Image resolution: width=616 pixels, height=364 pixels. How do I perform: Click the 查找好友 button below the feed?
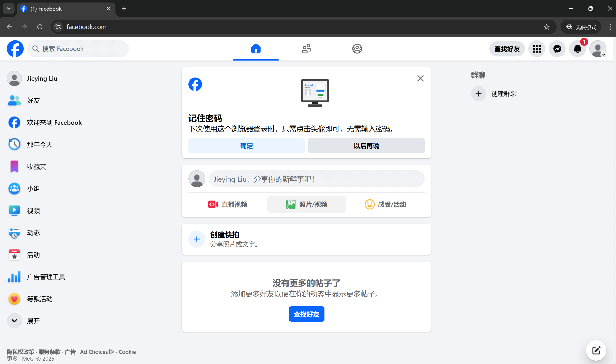[x=306, y=314]
